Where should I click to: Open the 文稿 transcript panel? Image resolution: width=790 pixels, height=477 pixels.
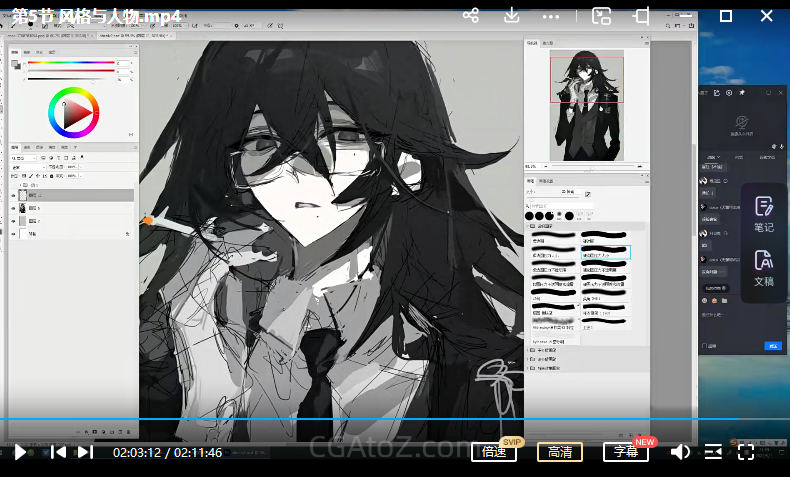pos(763,268)
